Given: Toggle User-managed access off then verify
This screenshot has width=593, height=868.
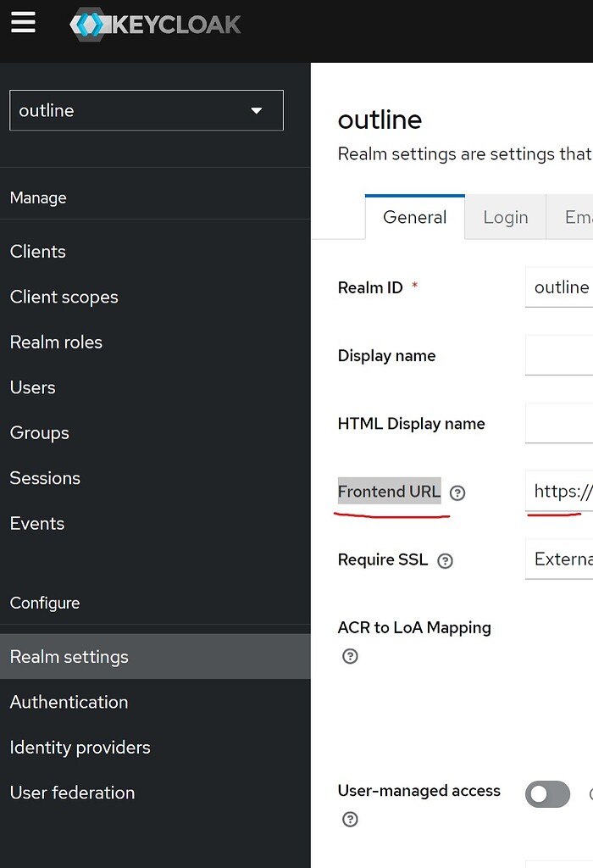Looking at the screenshot, I should pos(547,794).
